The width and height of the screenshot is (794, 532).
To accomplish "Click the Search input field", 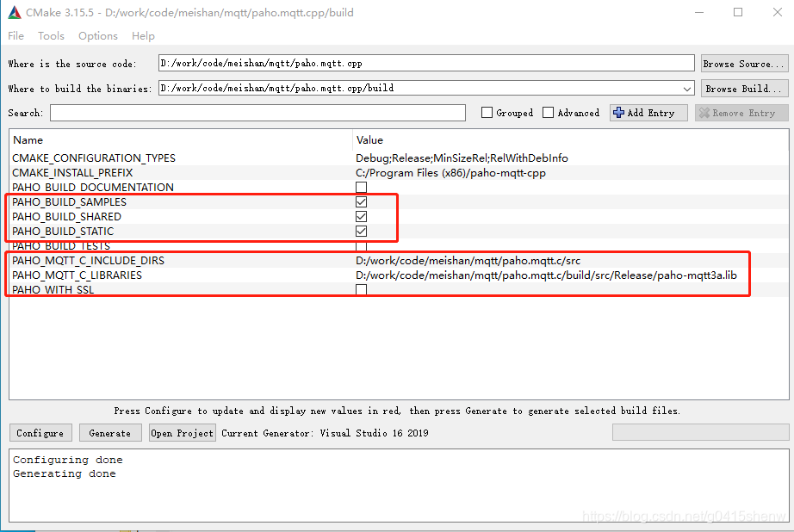I will click(x=257, y=113).
